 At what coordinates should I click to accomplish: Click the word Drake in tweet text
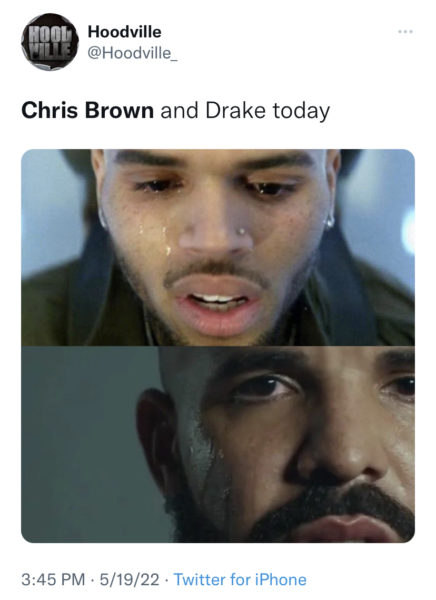pos(235,111)
